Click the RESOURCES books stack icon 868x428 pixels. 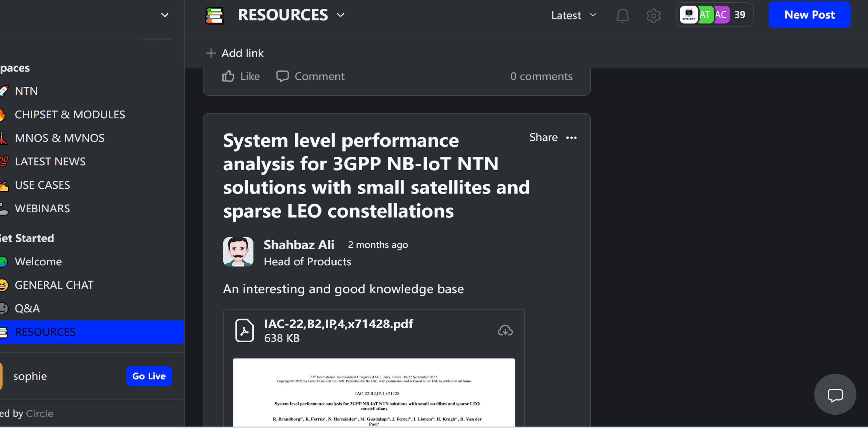(x=214, y=15)
